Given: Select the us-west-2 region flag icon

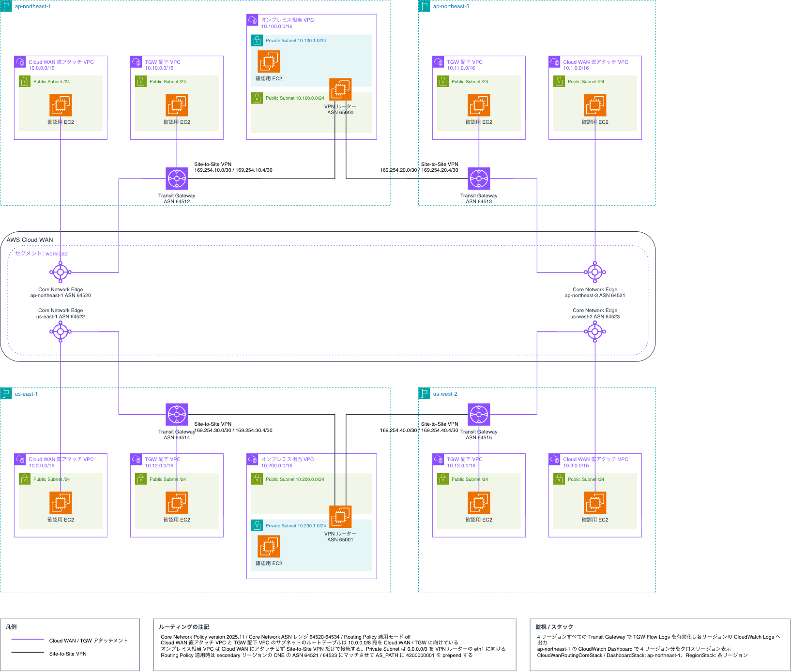Looking at the screenshot, I should [x=424, y=393].
